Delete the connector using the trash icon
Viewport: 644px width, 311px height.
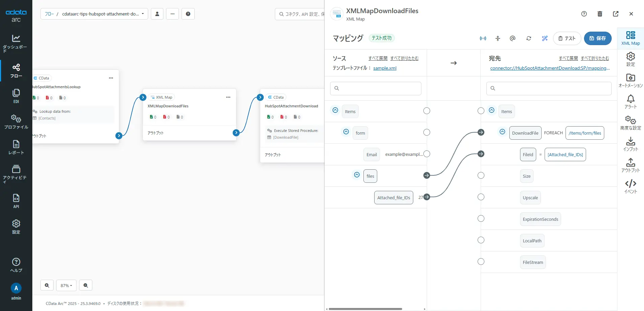point(599,14)
